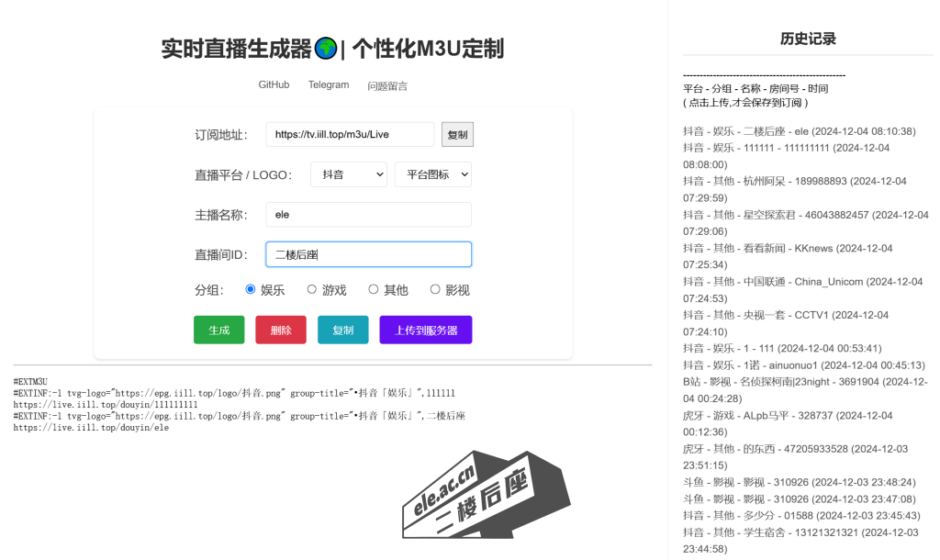Choose the 其他 group radio option
The image size is (940, 560).
pos(374,289)
